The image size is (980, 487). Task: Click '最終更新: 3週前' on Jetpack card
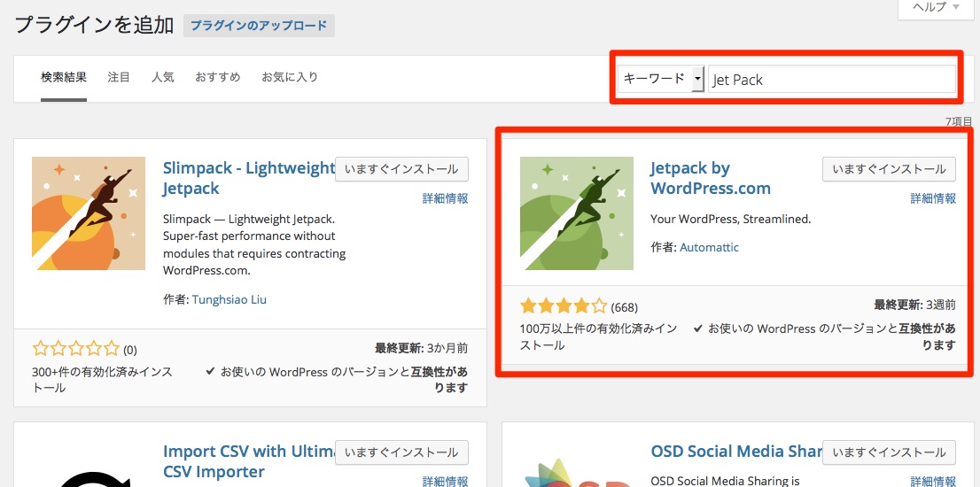[915, 305]
